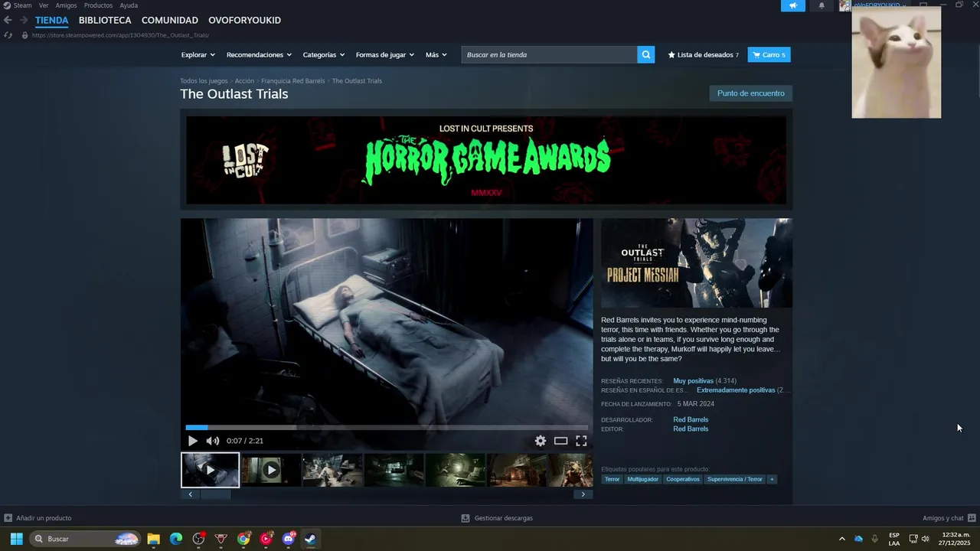Image resolution: width=980 pixels, height=551 pixels.
Task: Select the Multijugador tag
Action: [642, 479]
